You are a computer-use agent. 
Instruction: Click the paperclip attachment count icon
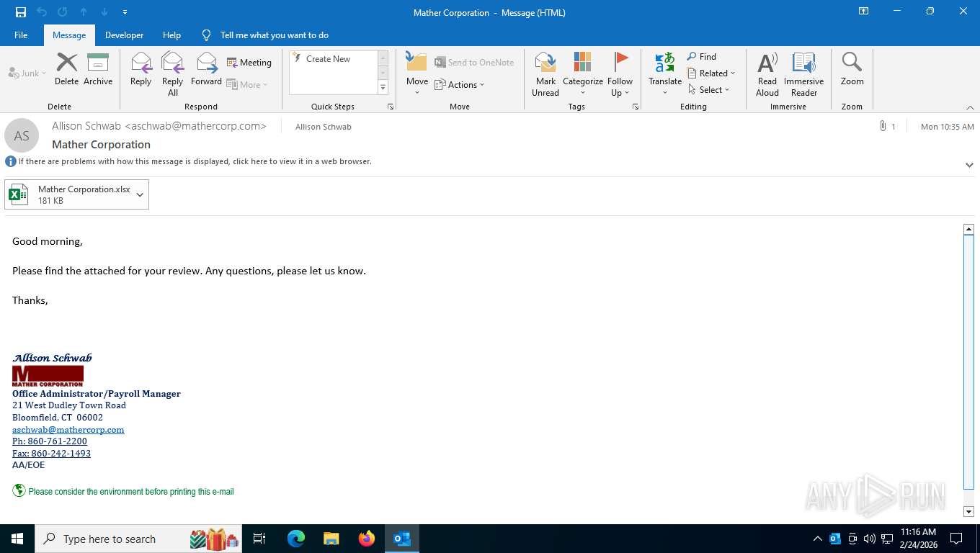pos(882,126)
